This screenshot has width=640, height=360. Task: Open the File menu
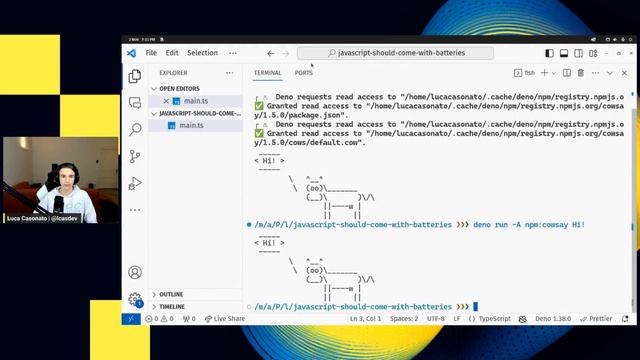coord(151,53)
